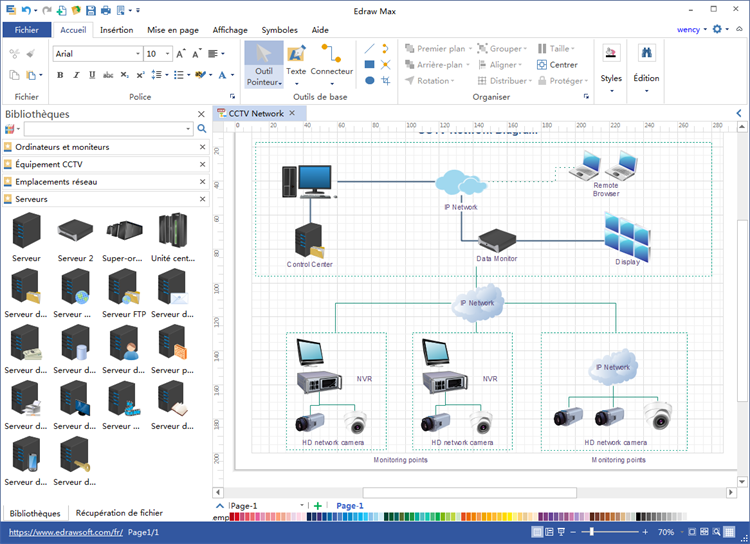
Task: Click the Serveur FTP shape
Action: pos(125,292)
